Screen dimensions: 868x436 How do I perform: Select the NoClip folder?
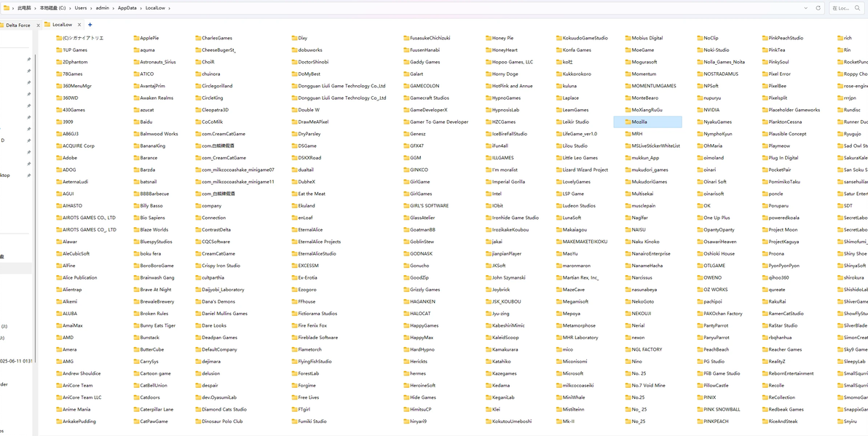[x=708, y=38]
